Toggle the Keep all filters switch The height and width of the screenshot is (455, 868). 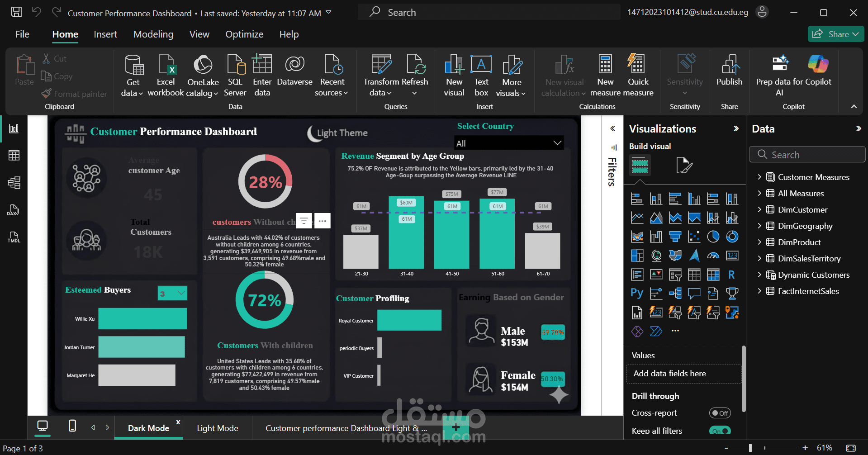tap(720, 431)
